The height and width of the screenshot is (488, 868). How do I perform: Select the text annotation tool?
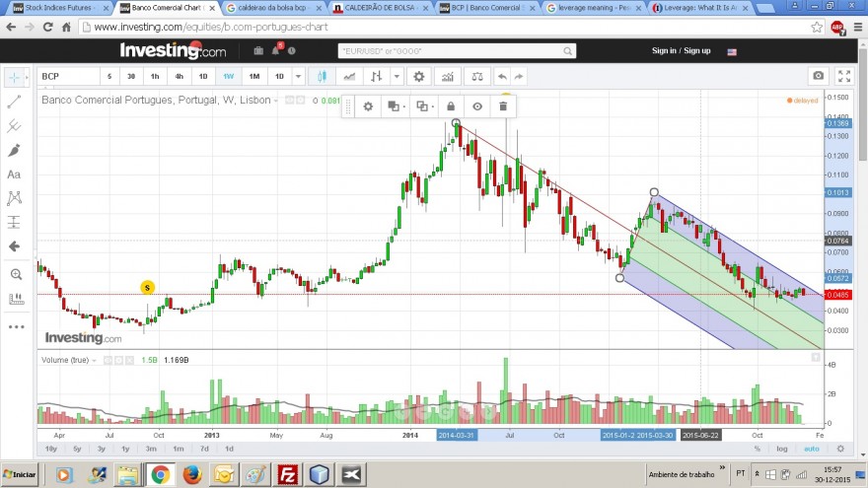(x=15, y=174)
